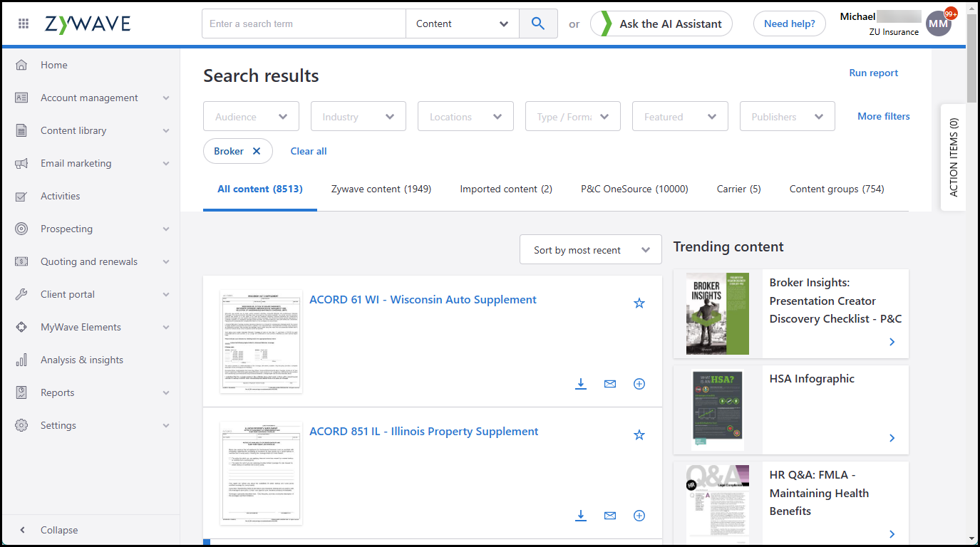The width and height of the screenshot is (980, 547).
Task: Favorite ACORD 61 WI with star icon
Action: tap(639, 303)
